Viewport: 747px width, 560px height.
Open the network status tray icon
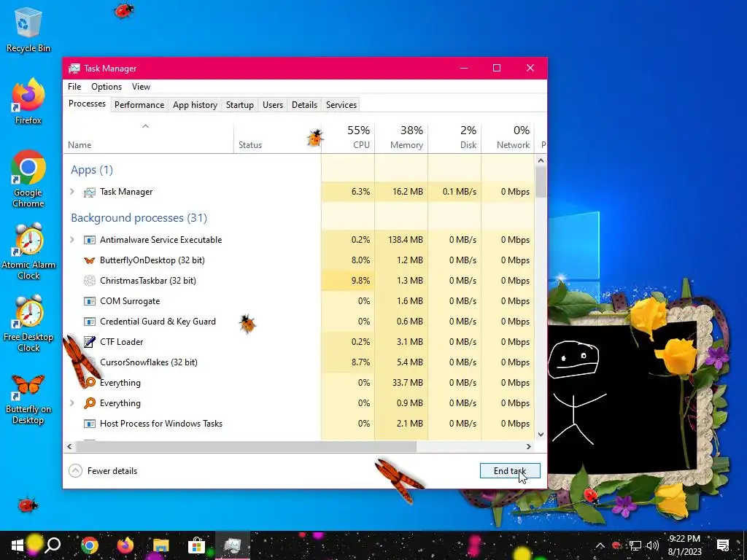(x=635, y=545)
